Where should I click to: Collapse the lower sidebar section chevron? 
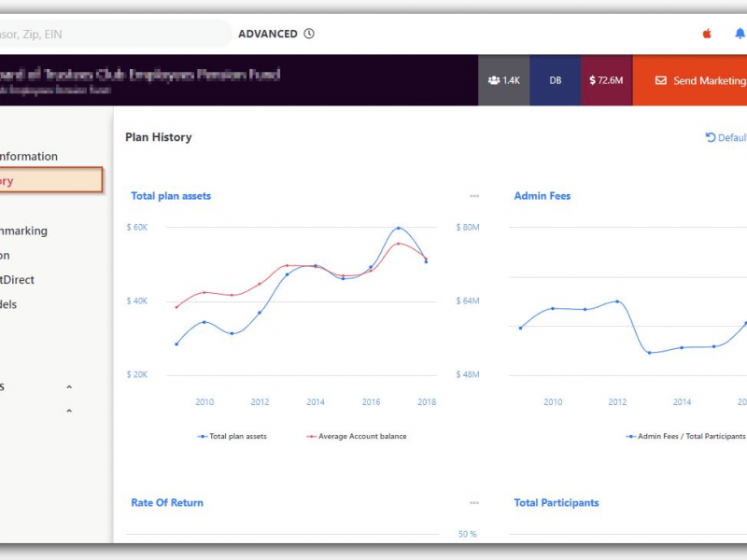coord(69,412)
